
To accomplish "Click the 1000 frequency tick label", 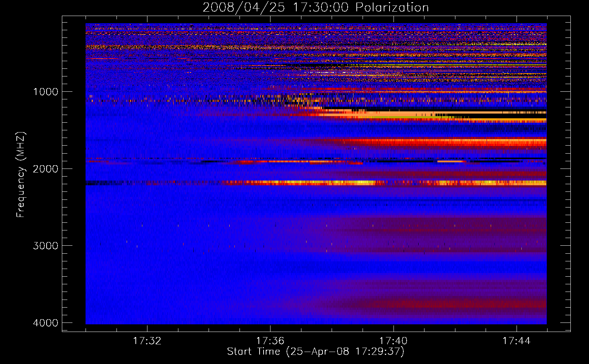I will tap(46, 92).
